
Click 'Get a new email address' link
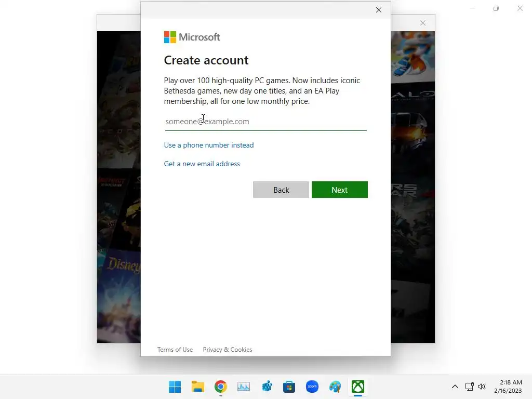pyautogui.click(x=202, y=164)
